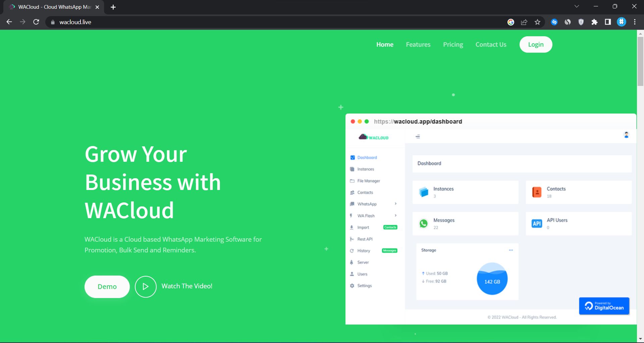Reload the wacloud.live page
Viewport: 644px width, 343px height.
tap(36, 22)
